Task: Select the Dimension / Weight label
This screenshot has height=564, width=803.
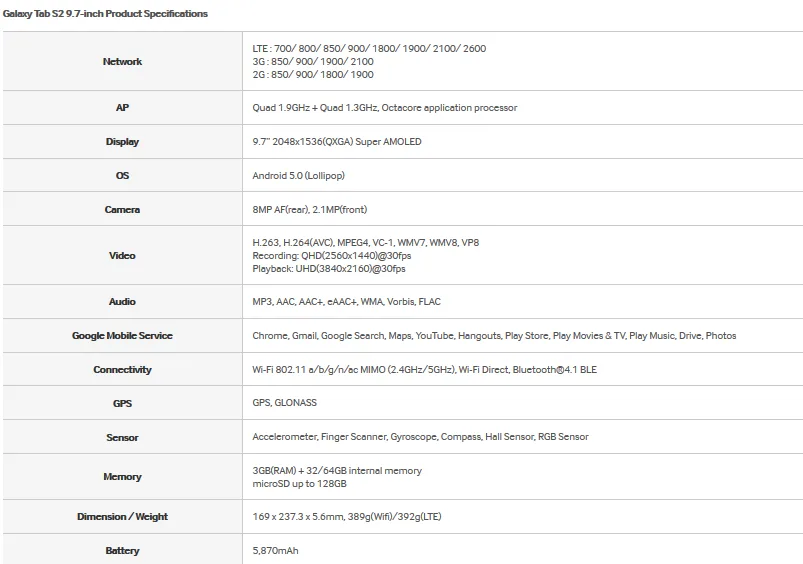Action: coord(122,516)
